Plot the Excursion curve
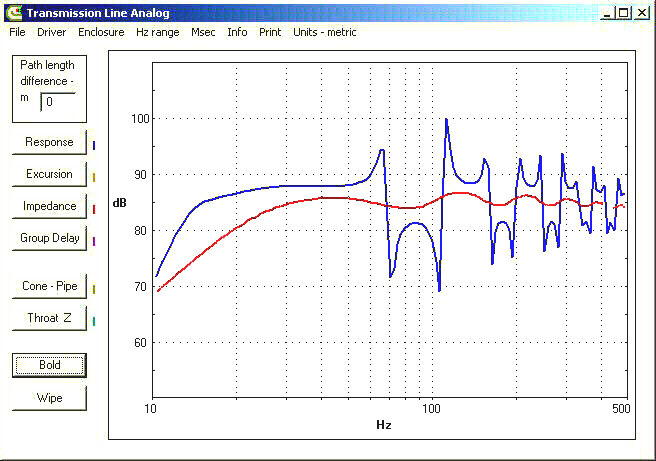 pyautogui.click(x=49, y=174)
